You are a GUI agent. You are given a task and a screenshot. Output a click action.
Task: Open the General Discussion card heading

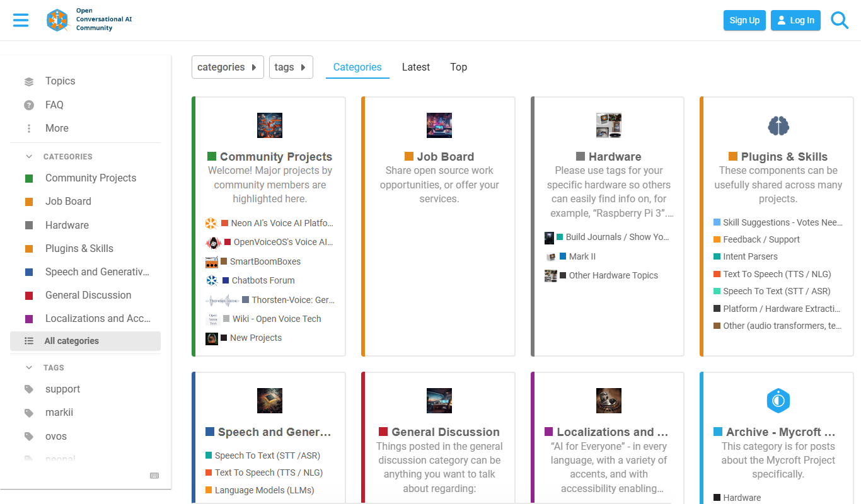(x=446, y=432)
